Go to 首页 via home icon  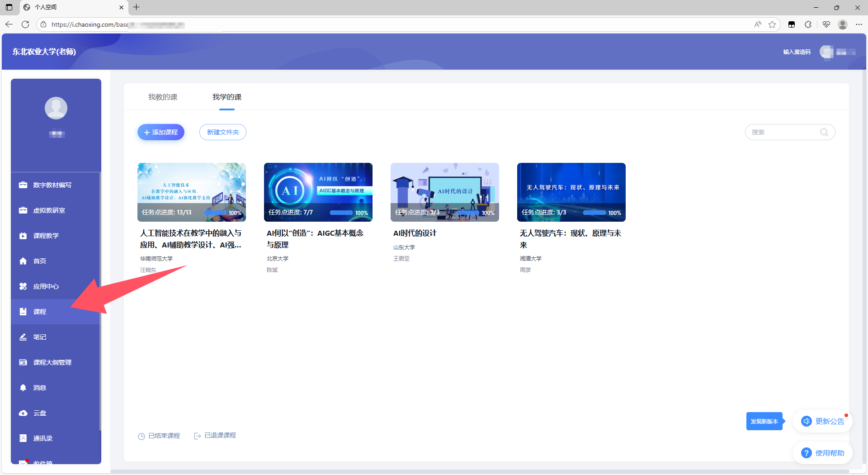tap(23, 261)
